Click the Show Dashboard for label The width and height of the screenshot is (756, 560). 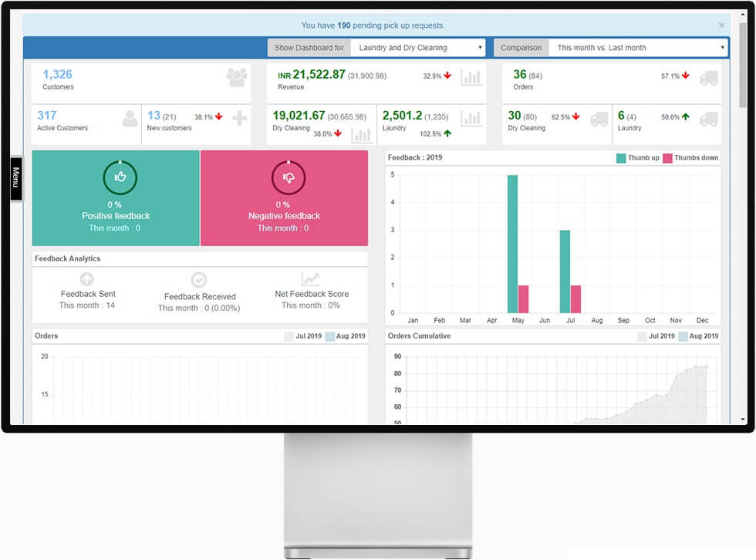[x=309, y=48]
